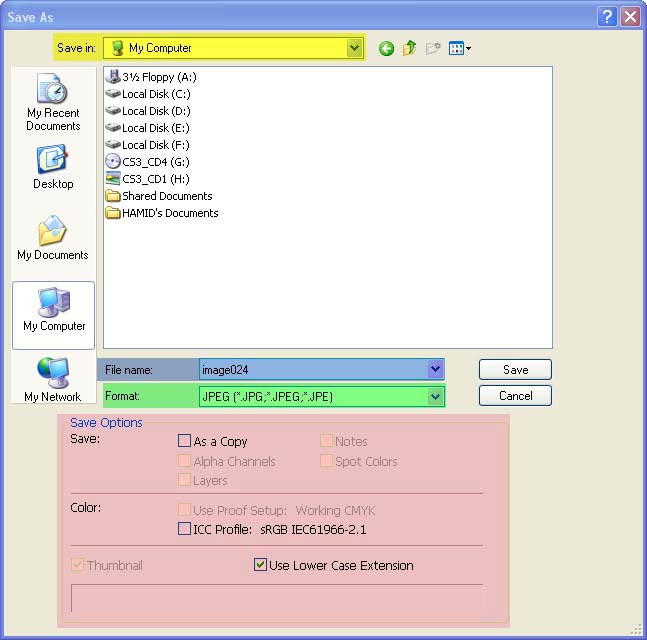Select the Shared Documents folder icon
Screen dimensions: 647x640
(113, 196)
